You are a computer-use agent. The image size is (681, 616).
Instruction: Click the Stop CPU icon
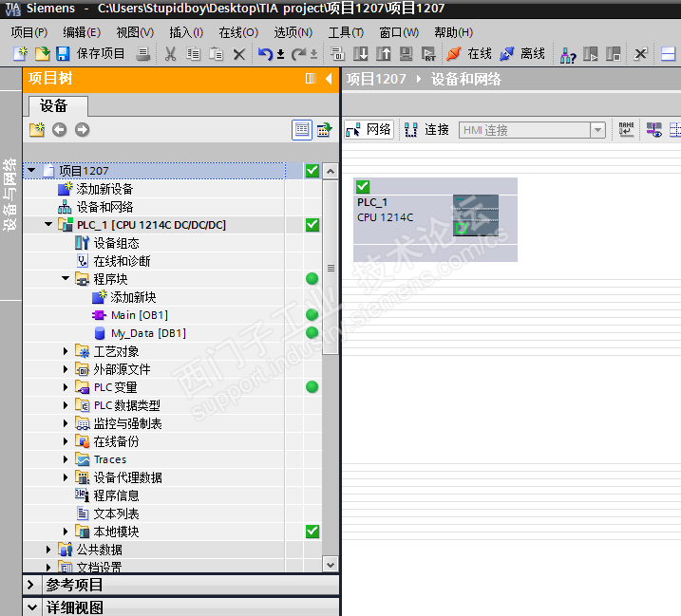tap(613, 54)
